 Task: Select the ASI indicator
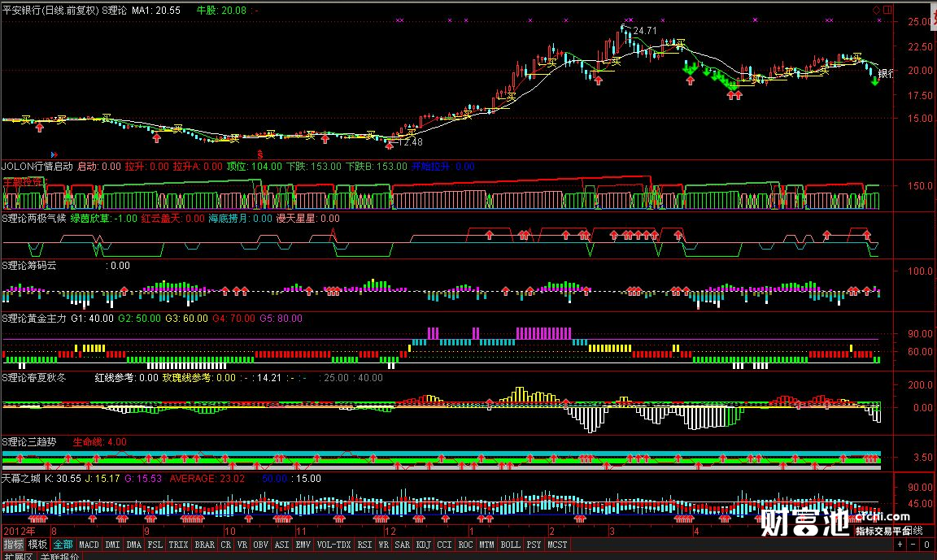(x=281, y=545)
